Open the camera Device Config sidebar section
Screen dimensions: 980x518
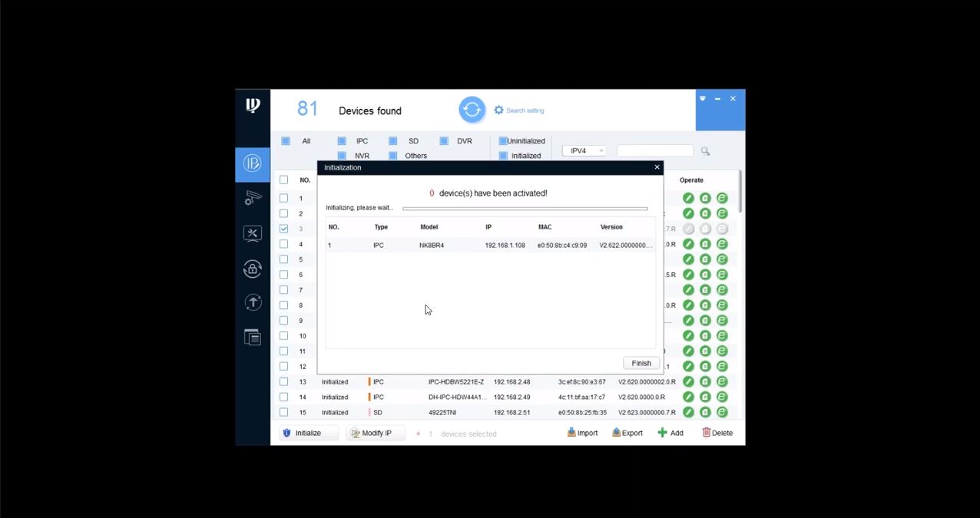click(253, 198)
